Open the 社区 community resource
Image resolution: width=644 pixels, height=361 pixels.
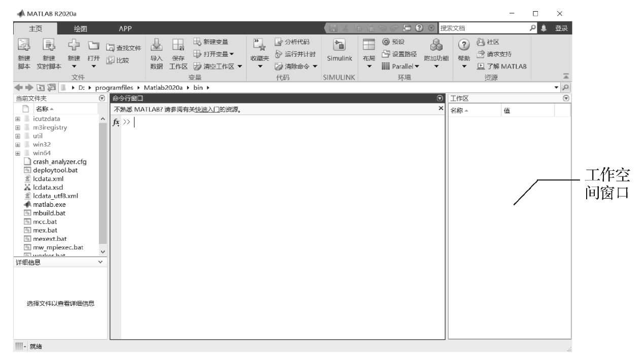point(489,42)
